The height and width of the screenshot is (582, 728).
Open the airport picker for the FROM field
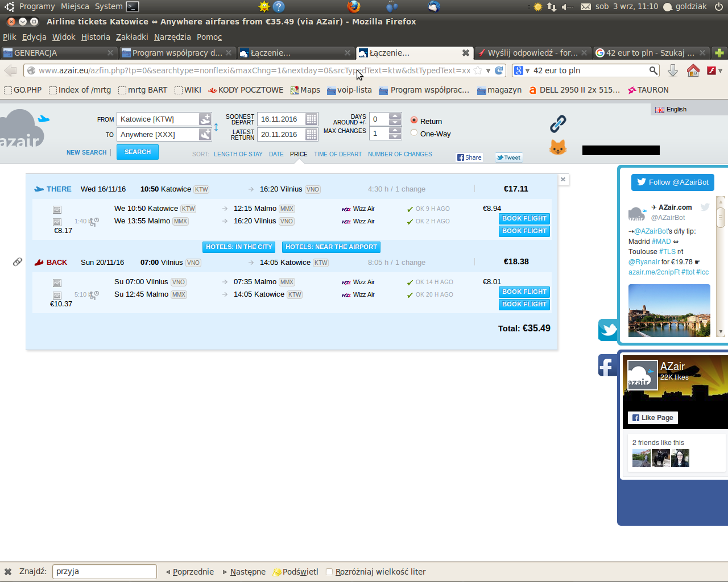pos(205,119)
